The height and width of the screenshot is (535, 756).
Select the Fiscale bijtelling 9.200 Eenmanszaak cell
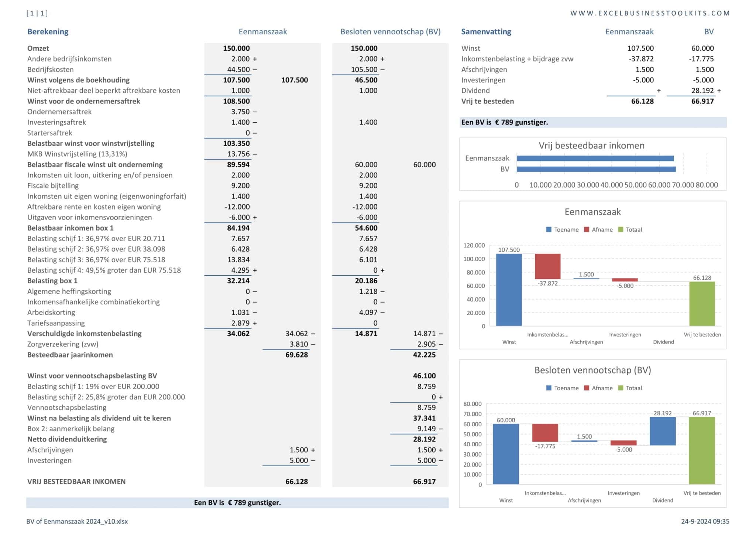[x=240, y=186]
